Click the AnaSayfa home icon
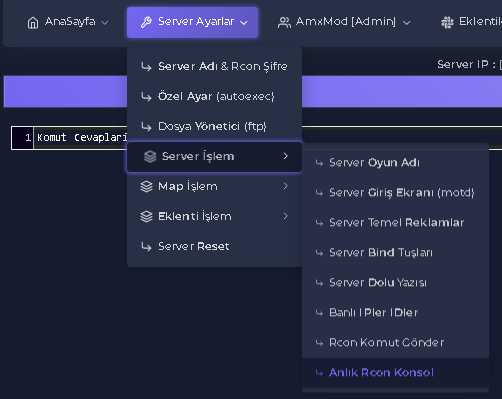Viewport: 502px width, 399px height. pyautogui.click(x=33, y=23)
